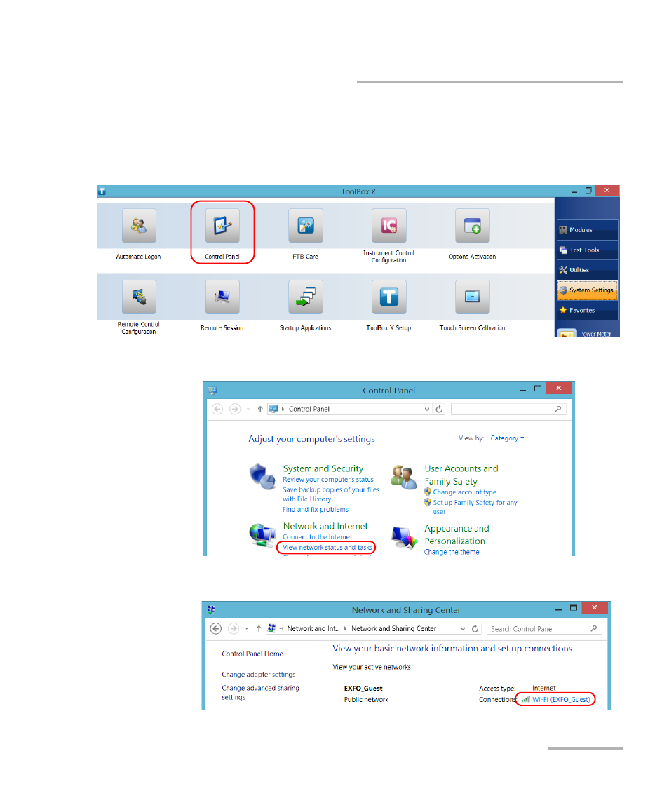
Task: Click Forward arrow in Network and Sharing Center
Action: [x=234, y=629]
